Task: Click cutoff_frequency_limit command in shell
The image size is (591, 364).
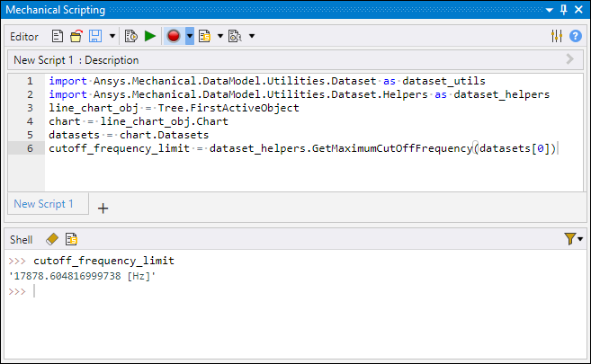Action: tap(103, 261)
